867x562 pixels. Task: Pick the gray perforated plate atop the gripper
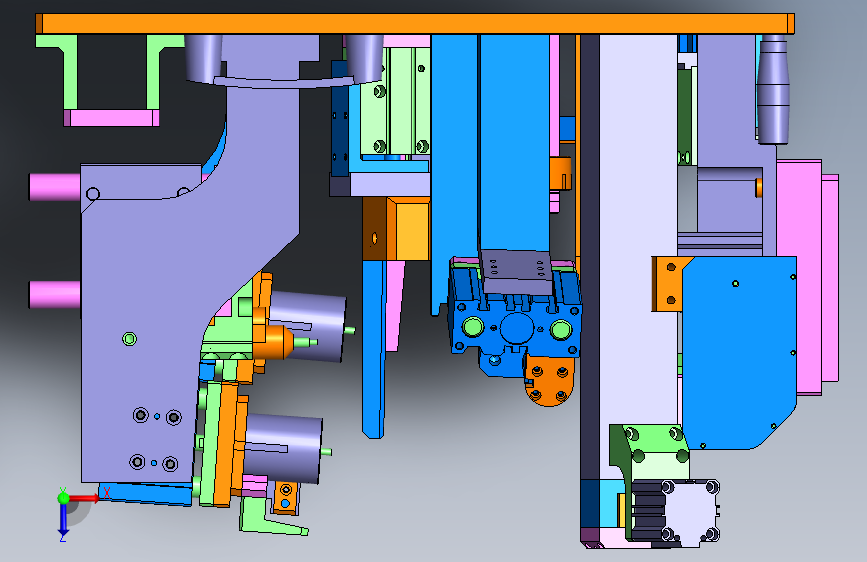[517, 272]
